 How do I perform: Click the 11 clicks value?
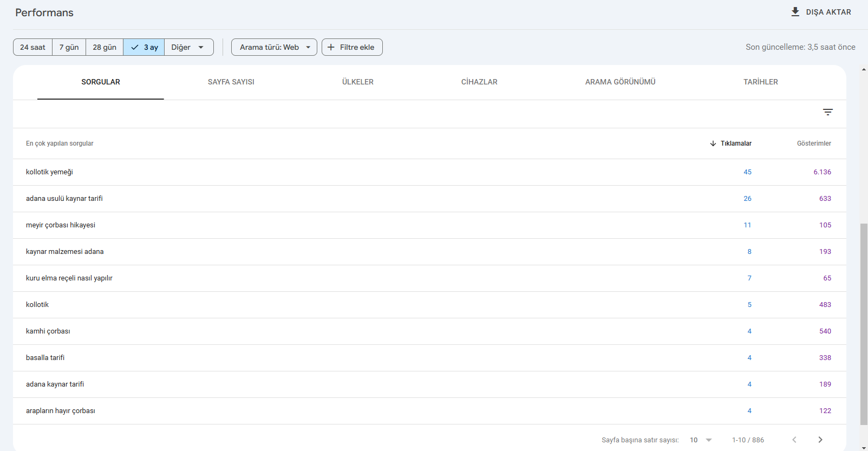pos(747,225)
